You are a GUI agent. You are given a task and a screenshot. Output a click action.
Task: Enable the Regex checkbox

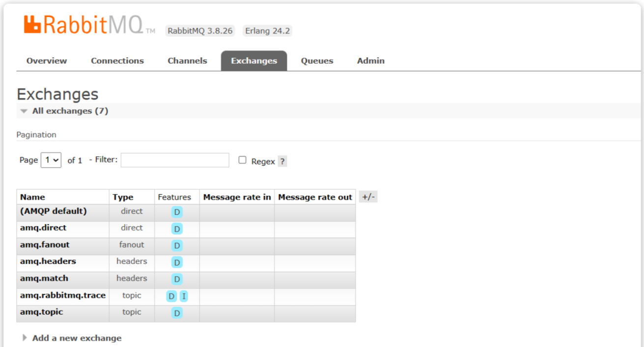click(x=242, y=160)
